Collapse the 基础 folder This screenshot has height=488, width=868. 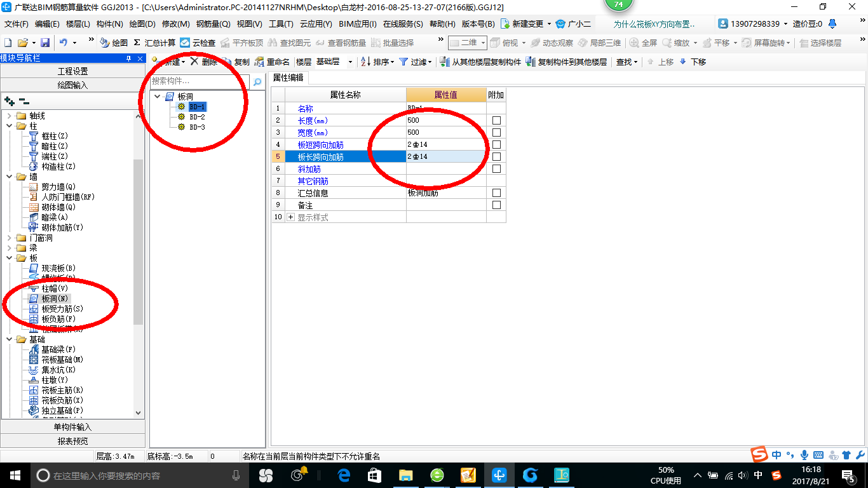tap(10, 339)
